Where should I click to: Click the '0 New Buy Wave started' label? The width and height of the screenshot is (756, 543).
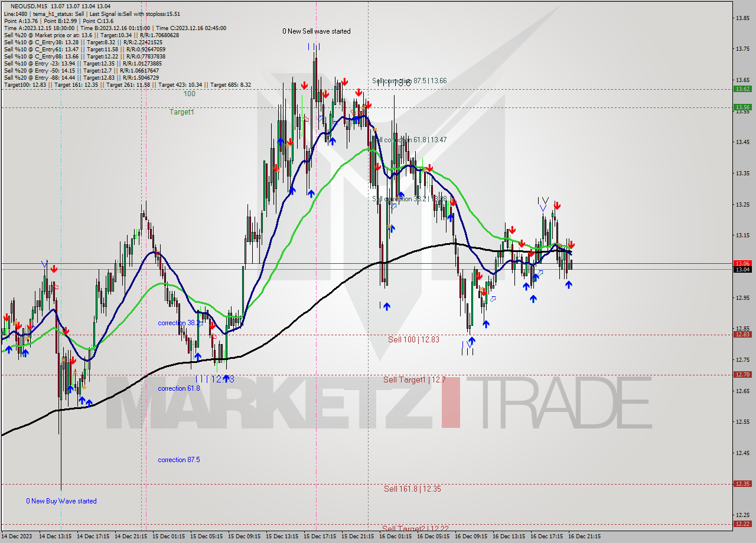61,501
